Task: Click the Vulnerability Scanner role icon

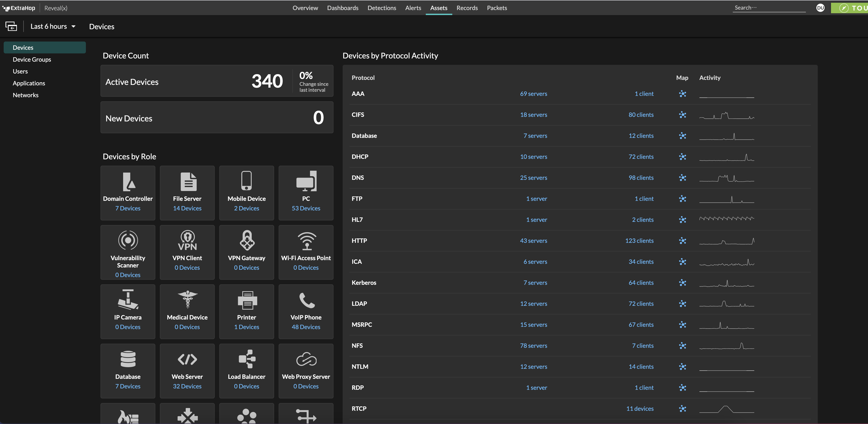Action: pos(128,240)
